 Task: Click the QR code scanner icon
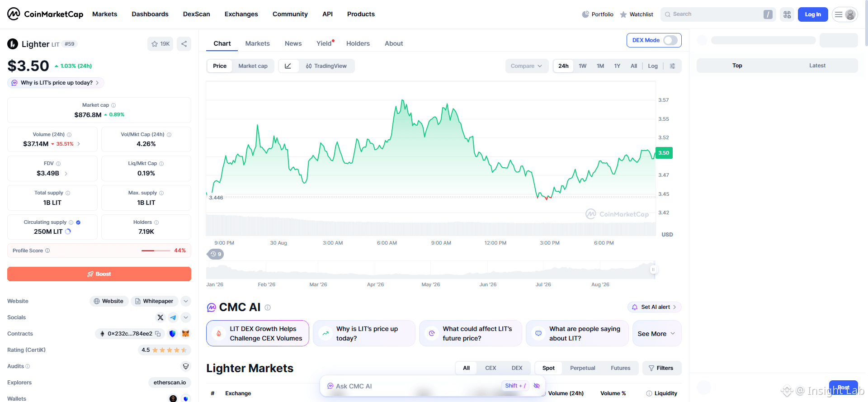[x=787, y=14]
